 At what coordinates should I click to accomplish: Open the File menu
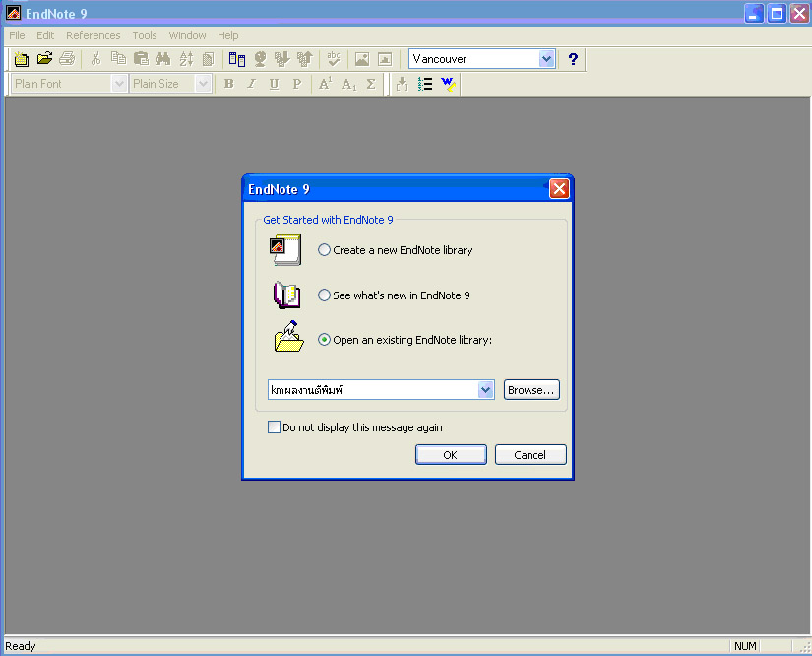17,35
